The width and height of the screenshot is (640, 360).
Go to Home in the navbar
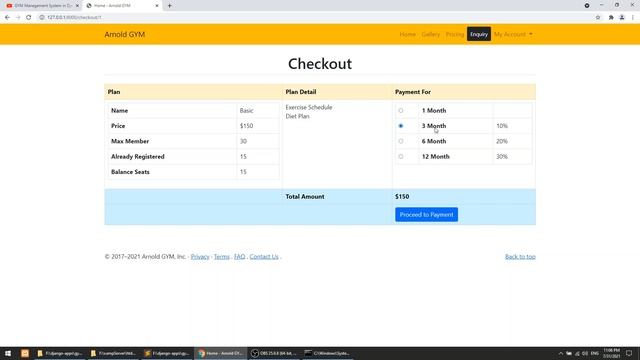[407, 34]
